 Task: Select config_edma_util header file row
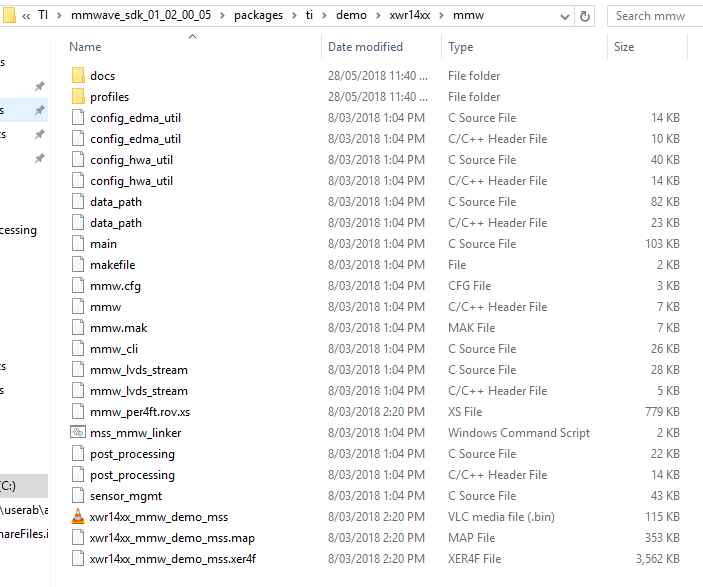(x=376, y=139)
